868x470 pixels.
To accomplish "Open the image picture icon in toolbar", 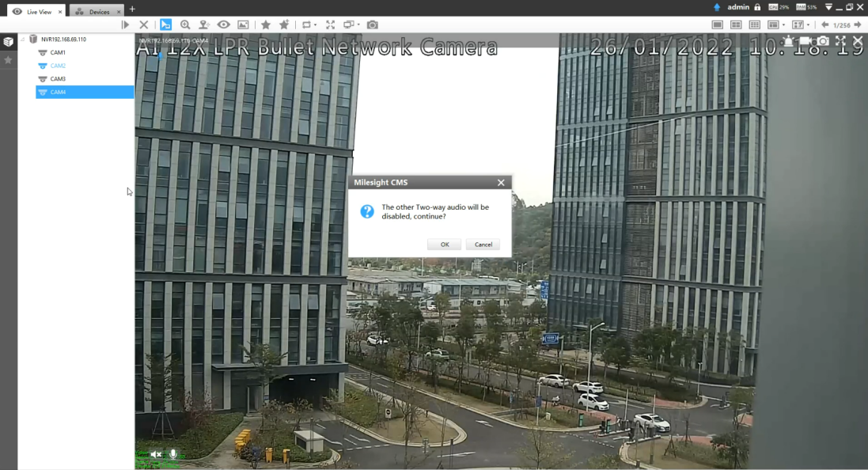I will (243, 25).
